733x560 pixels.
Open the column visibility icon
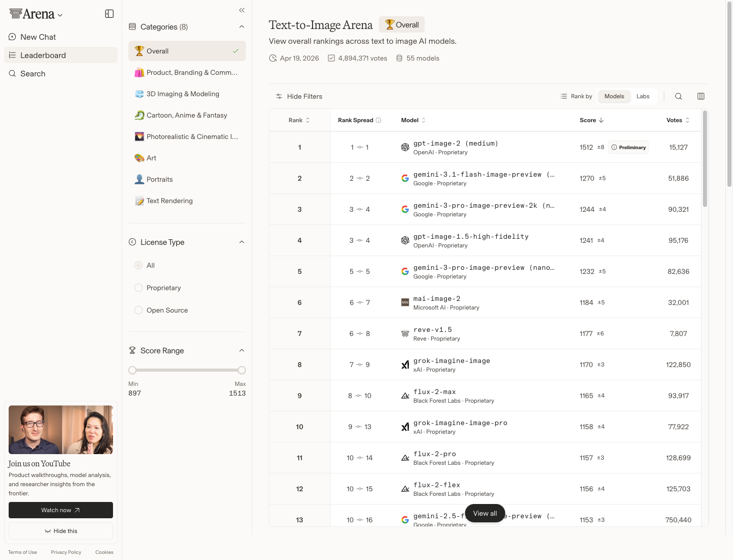coord(701,96)
